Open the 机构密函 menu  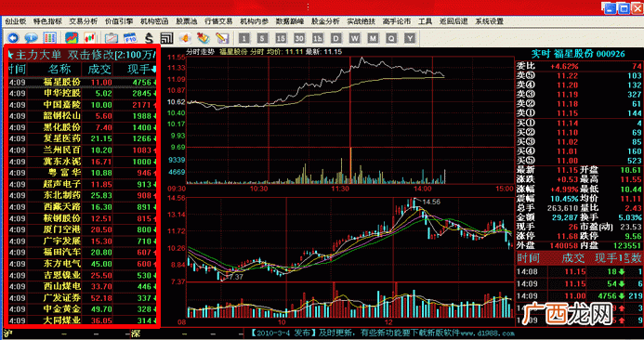pyautogui.click(x=154, y=21)
